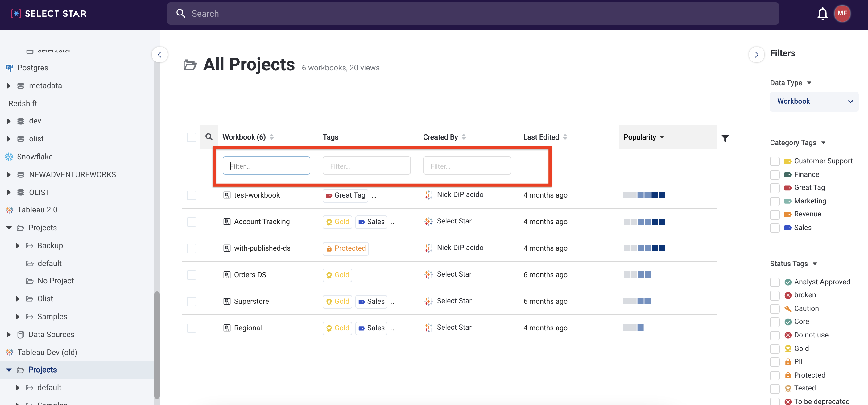
Task: Toggle the table search magnifier icon
Action: [209, 137]
